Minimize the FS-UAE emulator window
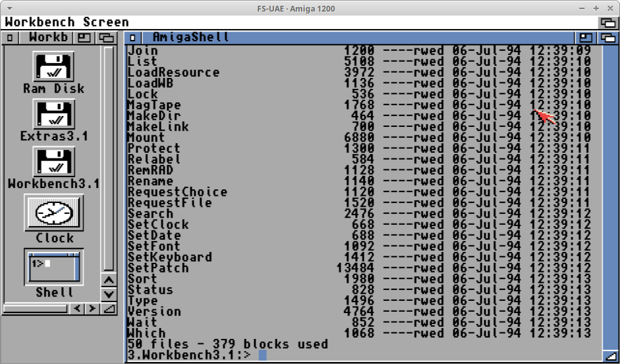 (583, 8)
